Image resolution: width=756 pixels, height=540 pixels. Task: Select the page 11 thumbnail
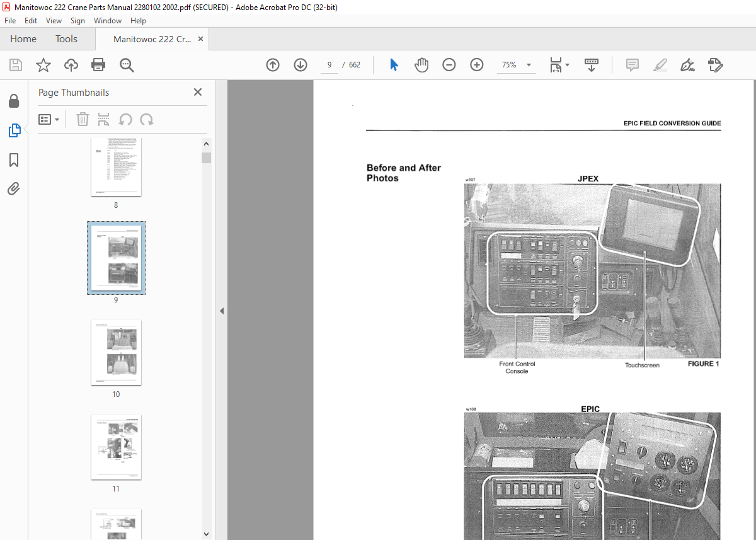116,447
